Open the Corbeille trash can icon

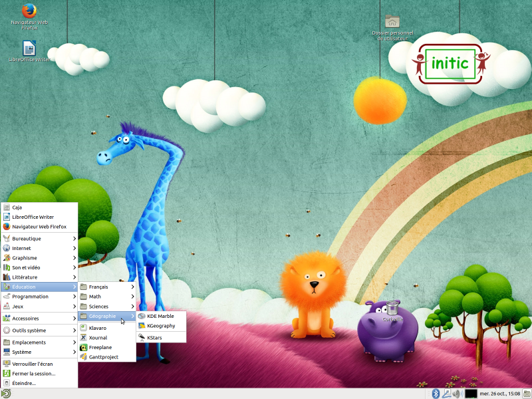(x=392, y=308)
